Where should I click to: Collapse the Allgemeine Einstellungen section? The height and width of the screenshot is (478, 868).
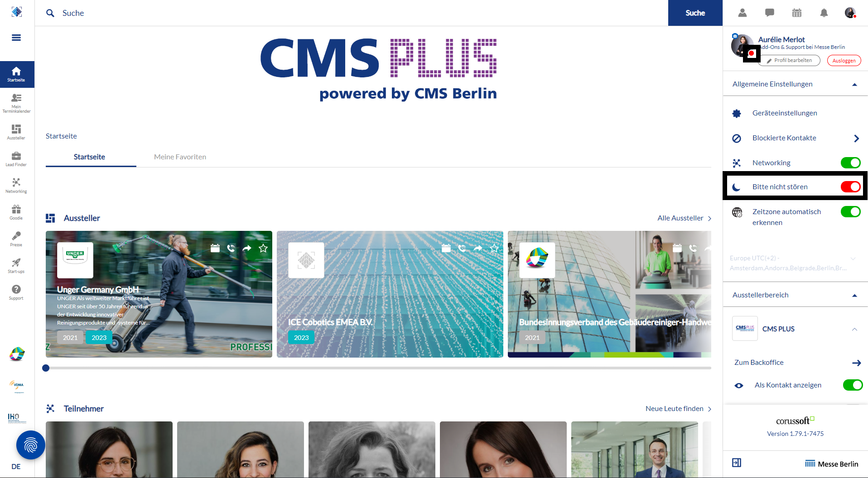coord(854,85)
